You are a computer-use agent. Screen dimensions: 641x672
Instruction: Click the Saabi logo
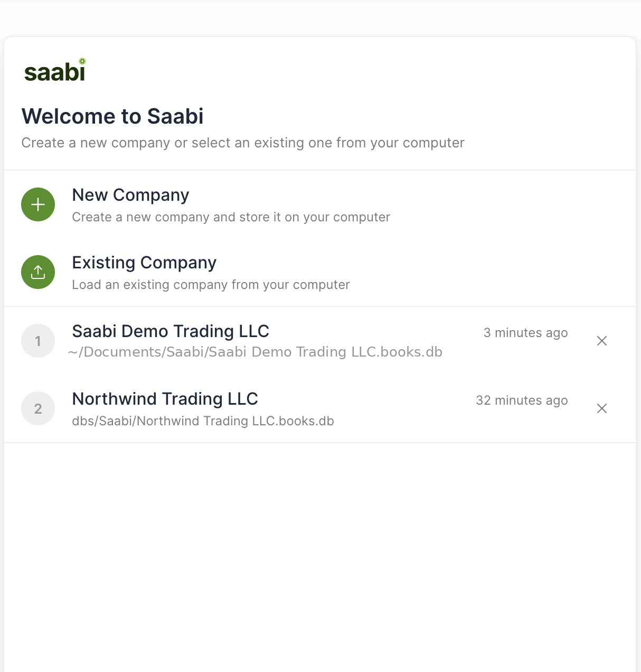click(x=55, y=70)
